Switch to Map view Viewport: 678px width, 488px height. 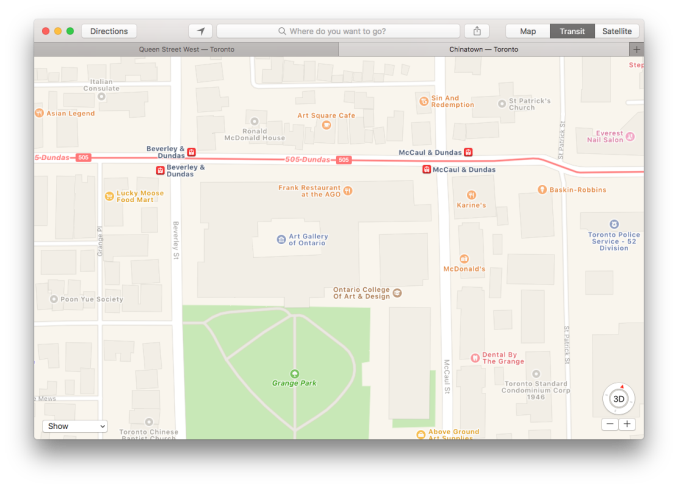528,31
